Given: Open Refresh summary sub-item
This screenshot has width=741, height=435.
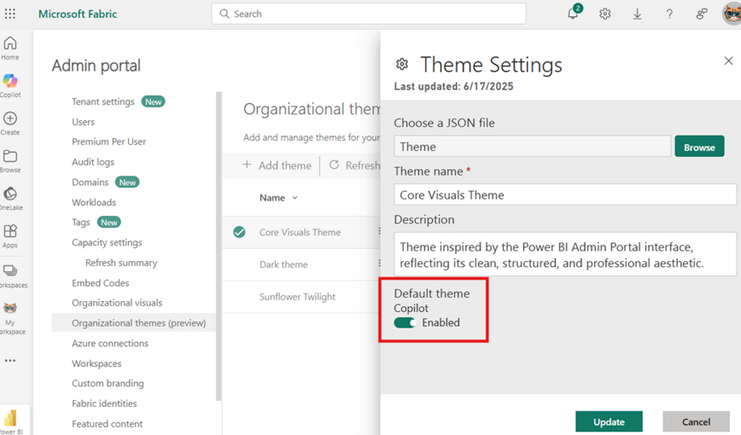Looking at the screenshot, I should coord(121,263).
